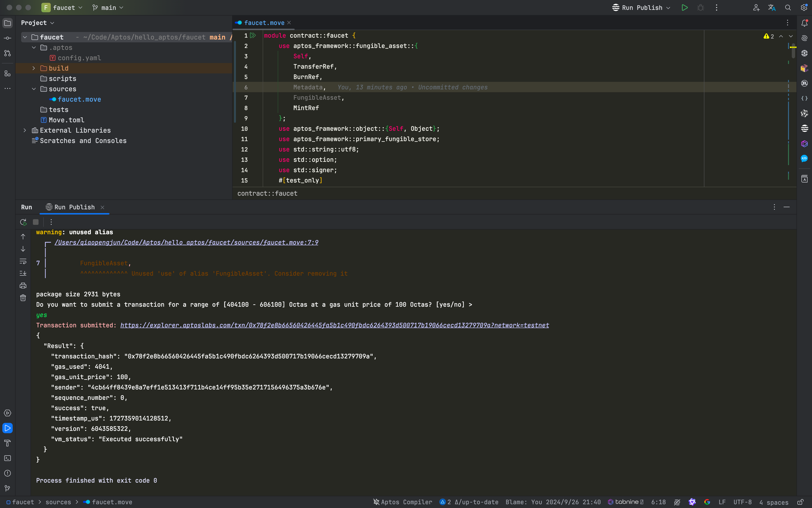Open IDE settings gear
The image size is (812, 508).
pos(804,8)
